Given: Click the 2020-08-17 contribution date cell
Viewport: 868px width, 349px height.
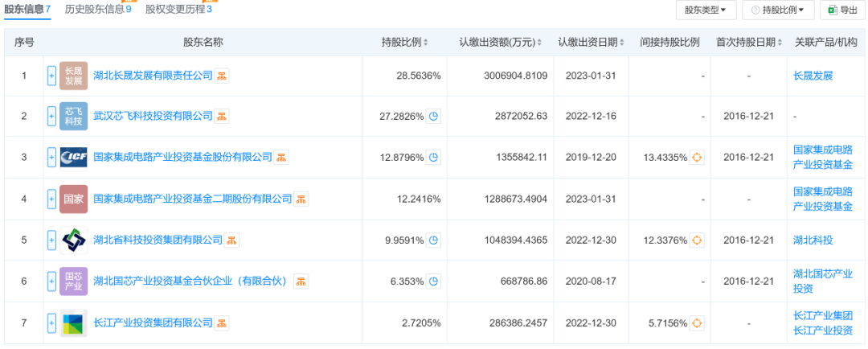Looking at the screenshot, I should pos(591,281).
